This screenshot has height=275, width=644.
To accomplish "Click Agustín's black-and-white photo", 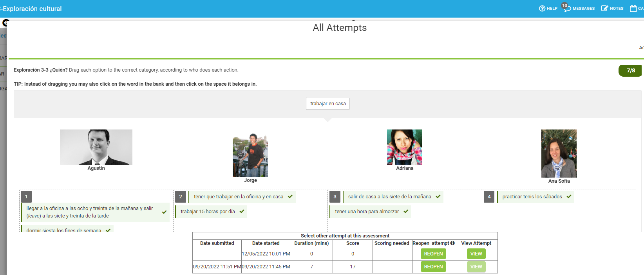I will (96, 147).
